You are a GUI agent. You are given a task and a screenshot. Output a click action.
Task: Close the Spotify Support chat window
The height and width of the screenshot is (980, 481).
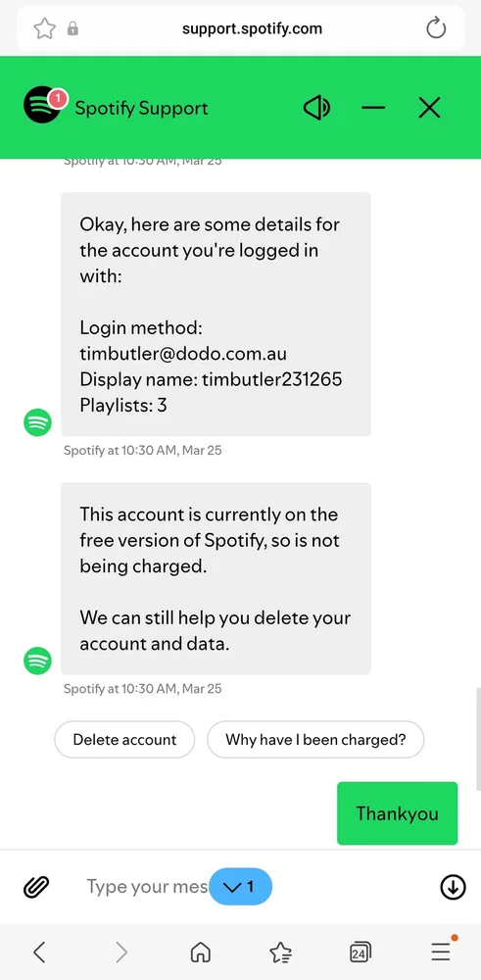[429, 108]
